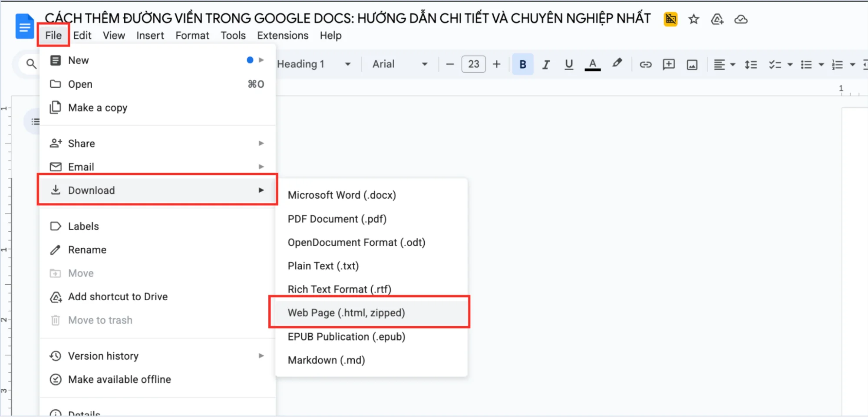Screen dimensions: 868x417
Task: Click the font size field showing 23
Action: 473,64
